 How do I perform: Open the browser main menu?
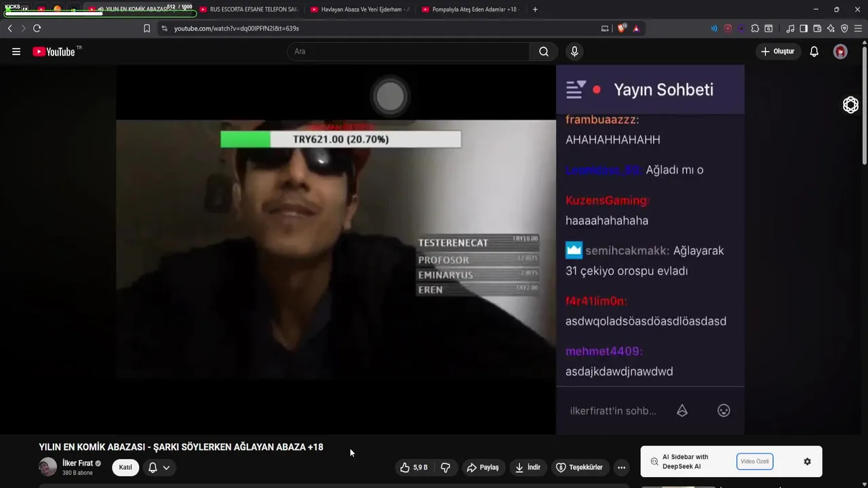858,28
